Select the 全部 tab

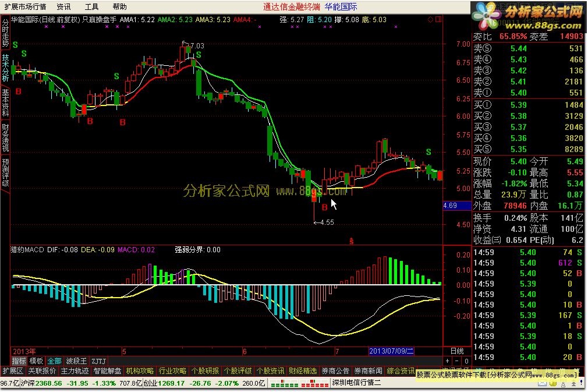point(54,361)
